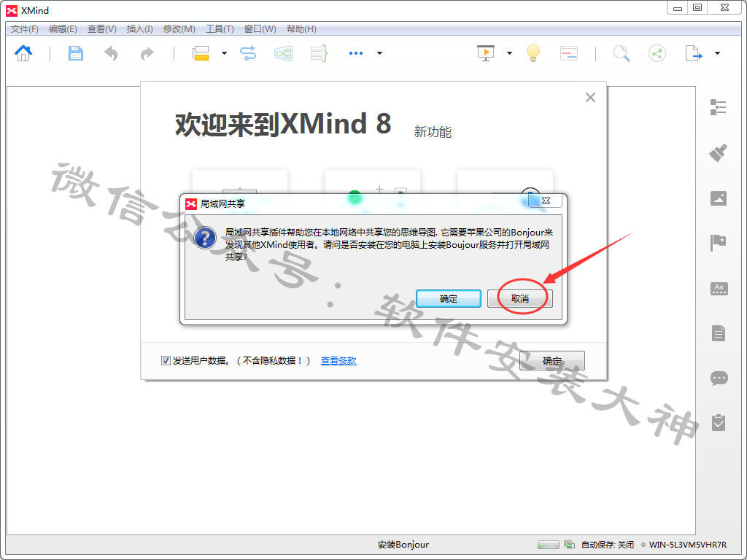
Task: Click the 新功能 label on the welcome panel
Action: click(x=433, y=132)
